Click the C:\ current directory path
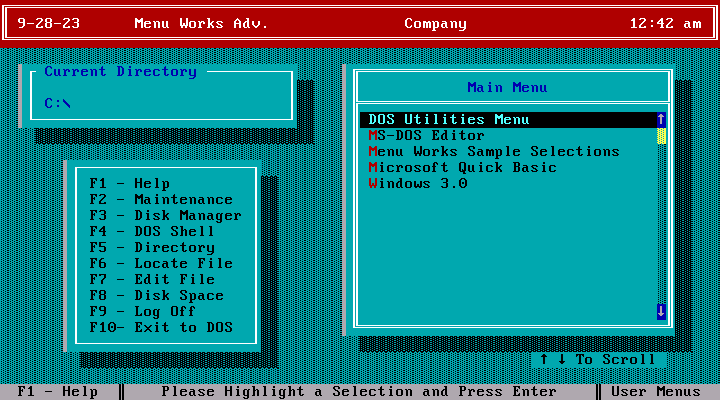This screenshot has width=720, height=400. [57, 103]
